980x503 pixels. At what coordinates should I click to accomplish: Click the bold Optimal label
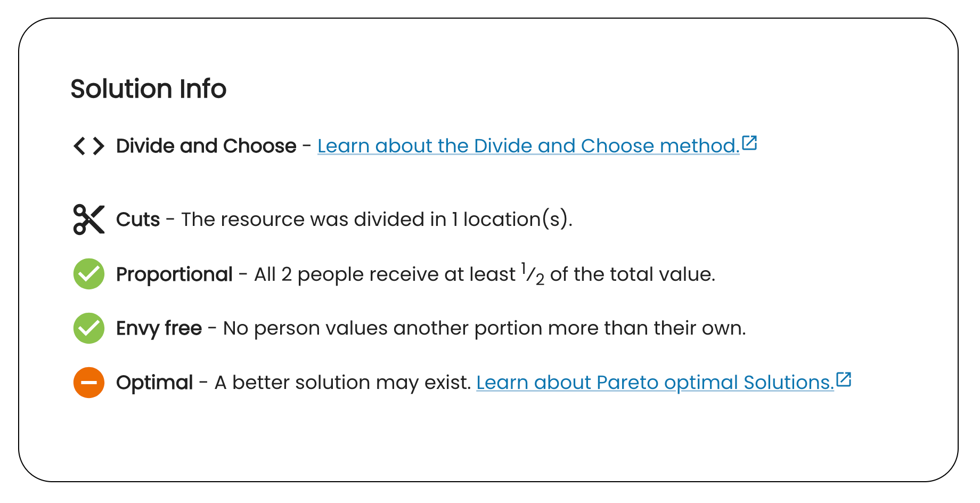pos(154,383)
